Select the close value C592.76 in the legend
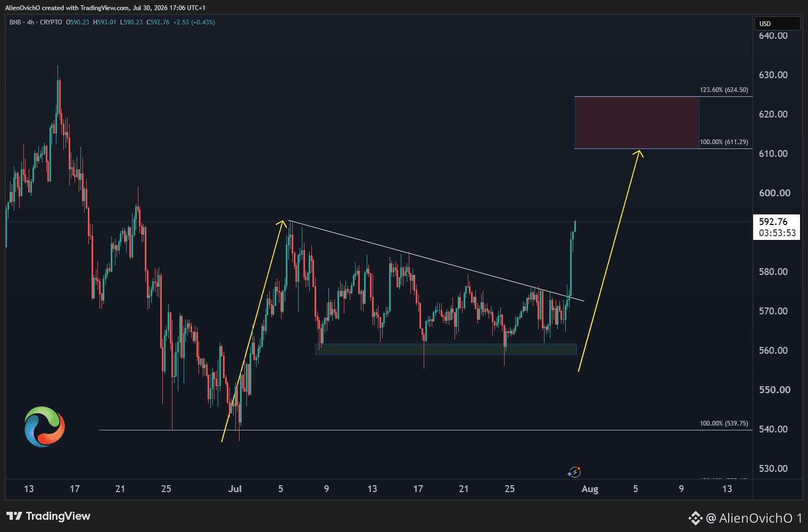The image size is (808, 532). (158, 22)
